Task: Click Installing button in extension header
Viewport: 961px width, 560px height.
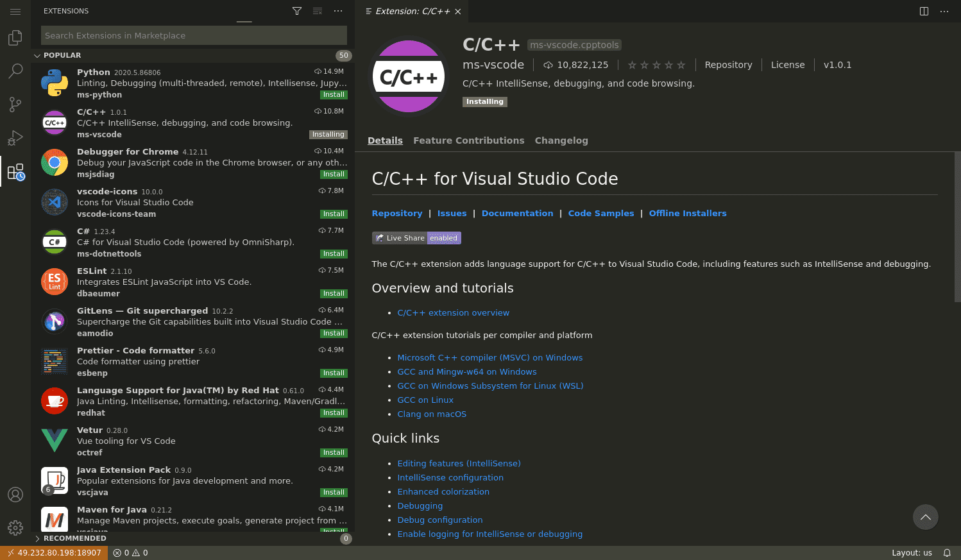Action: tap(485, 102)
